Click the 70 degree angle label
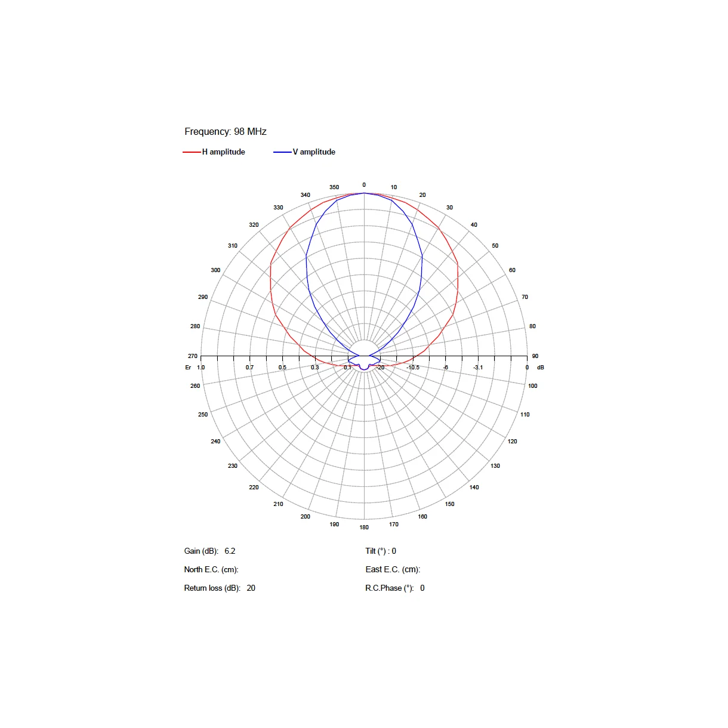The image size is (728, 728). (x=525, y=297)
